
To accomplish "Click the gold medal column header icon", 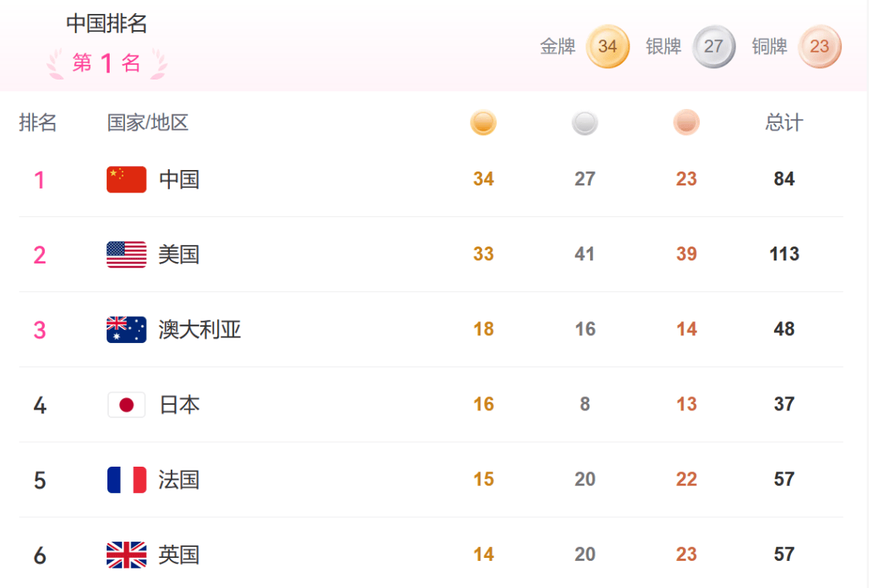I will pyautogui.click(x=484, y=123).
